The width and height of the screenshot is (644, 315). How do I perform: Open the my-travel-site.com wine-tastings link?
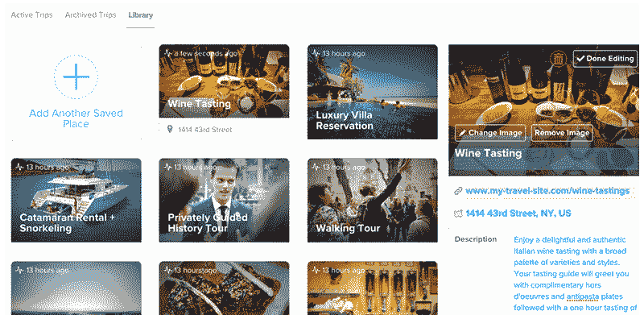547,191
